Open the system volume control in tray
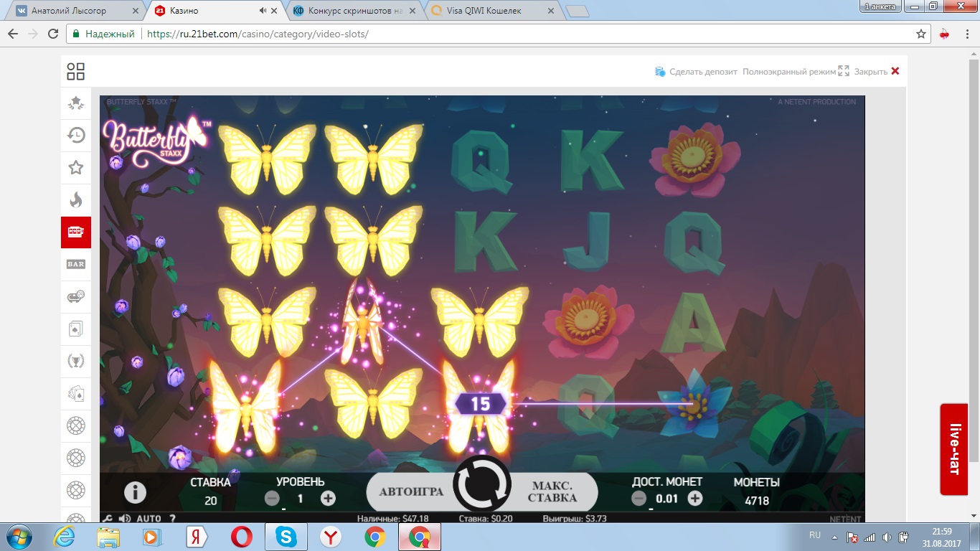The image size is (980, 551). click(x=887, y=537)
